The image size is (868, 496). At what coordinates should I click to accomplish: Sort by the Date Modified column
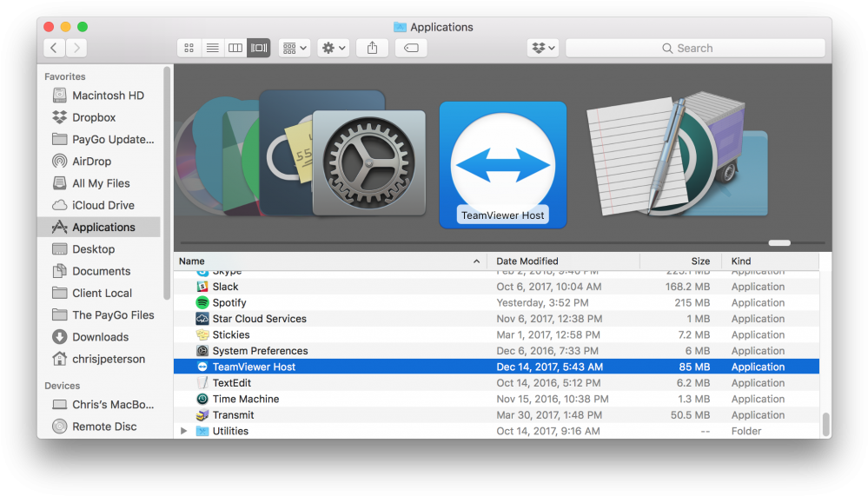(x=563, y=261)
